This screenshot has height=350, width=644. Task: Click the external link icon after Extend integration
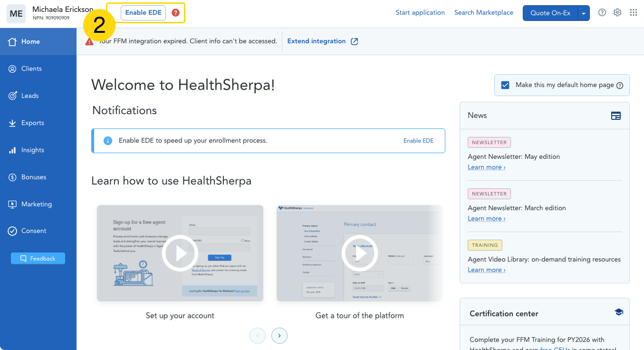pyautogui.click(x=355, y=41)
